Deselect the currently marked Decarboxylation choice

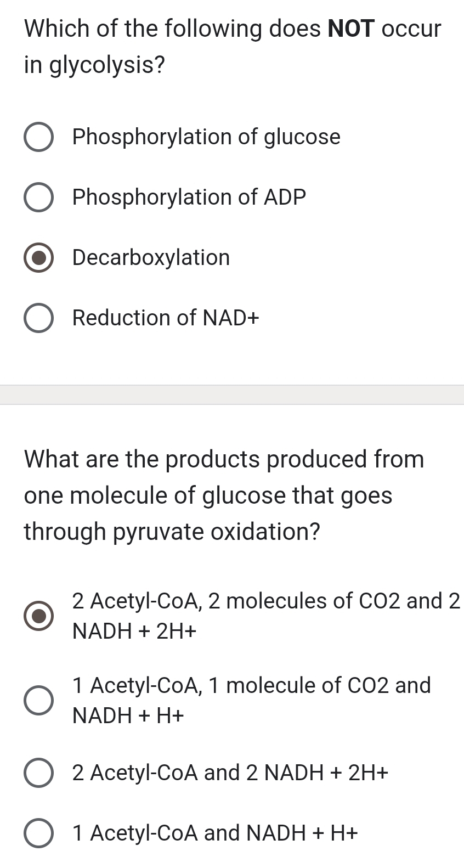point(38,257)
